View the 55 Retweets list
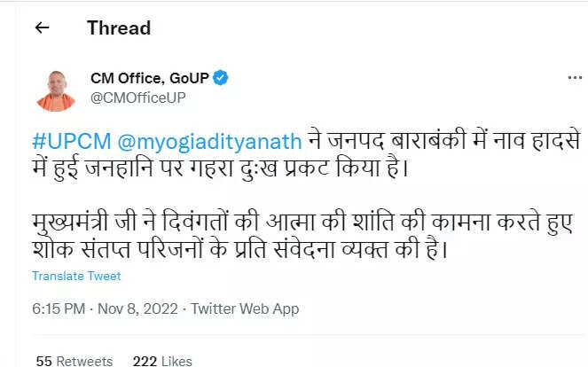The height and width of the screenshot is (367, 588). point(74,360)
